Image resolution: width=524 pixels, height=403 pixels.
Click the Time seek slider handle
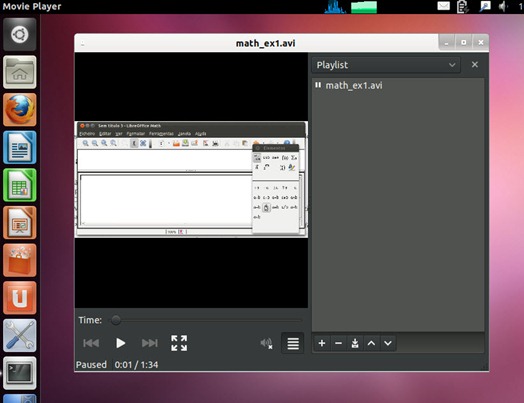(x=116, y=320)
